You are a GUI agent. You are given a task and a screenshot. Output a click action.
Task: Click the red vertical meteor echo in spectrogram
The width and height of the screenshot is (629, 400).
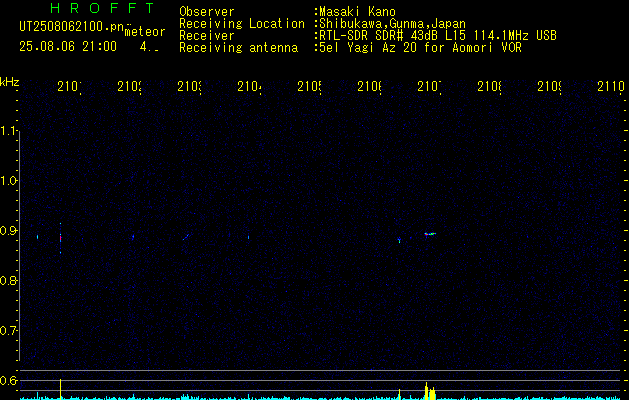point(61,238)
